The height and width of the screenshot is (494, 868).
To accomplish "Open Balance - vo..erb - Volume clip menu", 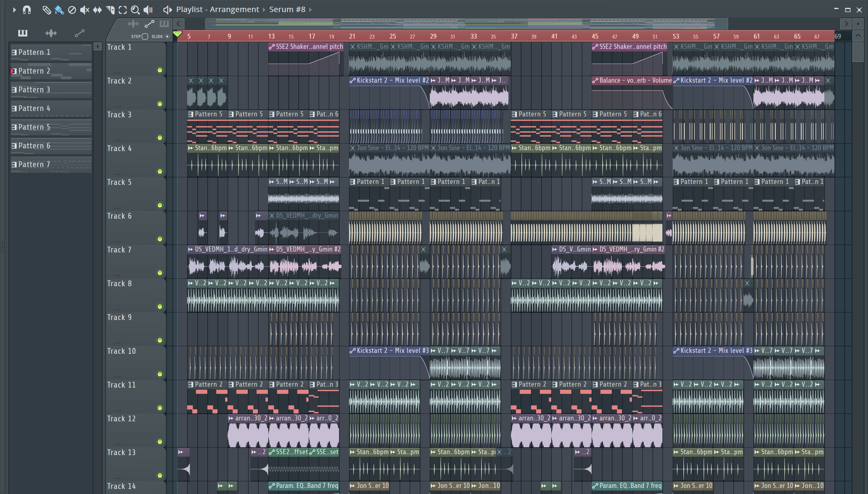I will coord(595,81).
